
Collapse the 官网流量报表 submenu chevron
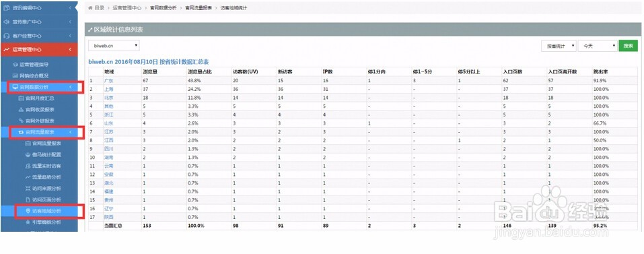point(70,132)
